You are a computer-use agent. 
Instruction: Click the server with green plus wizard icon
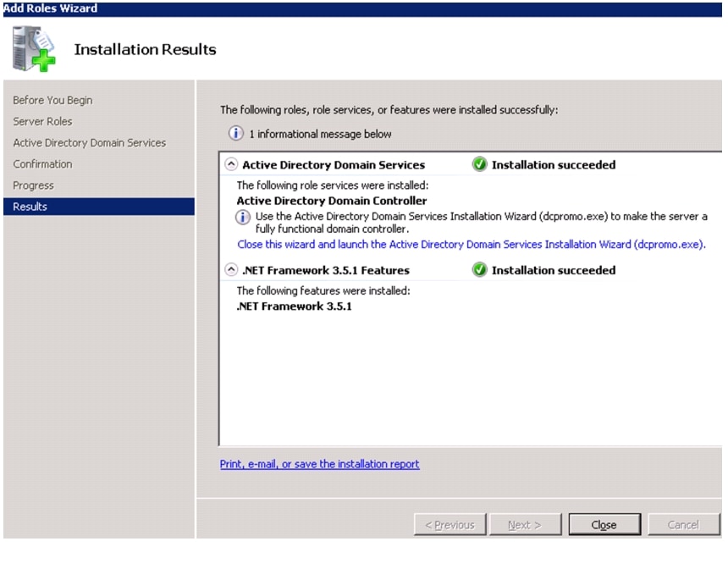(34, 49)
